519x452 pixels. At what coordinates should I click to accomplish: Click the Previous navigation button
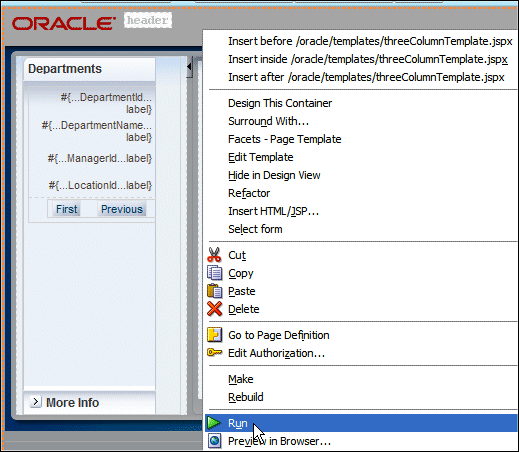pos(122,209)
